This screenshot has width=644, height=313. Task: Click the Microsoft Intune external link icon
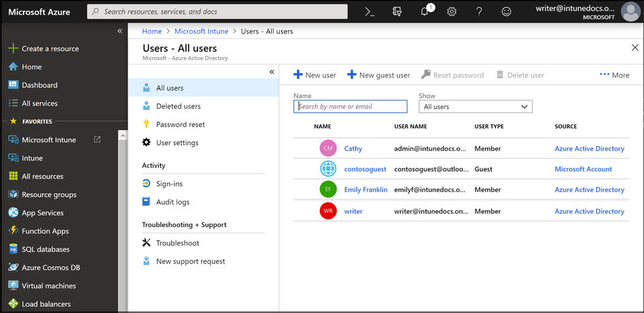[x=97, y=140]
